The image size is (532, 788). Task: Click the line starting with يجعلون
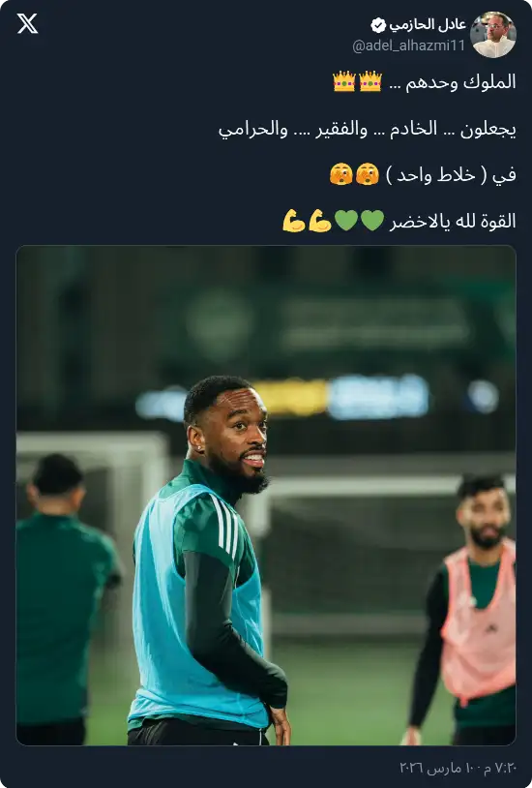(368, 129)
